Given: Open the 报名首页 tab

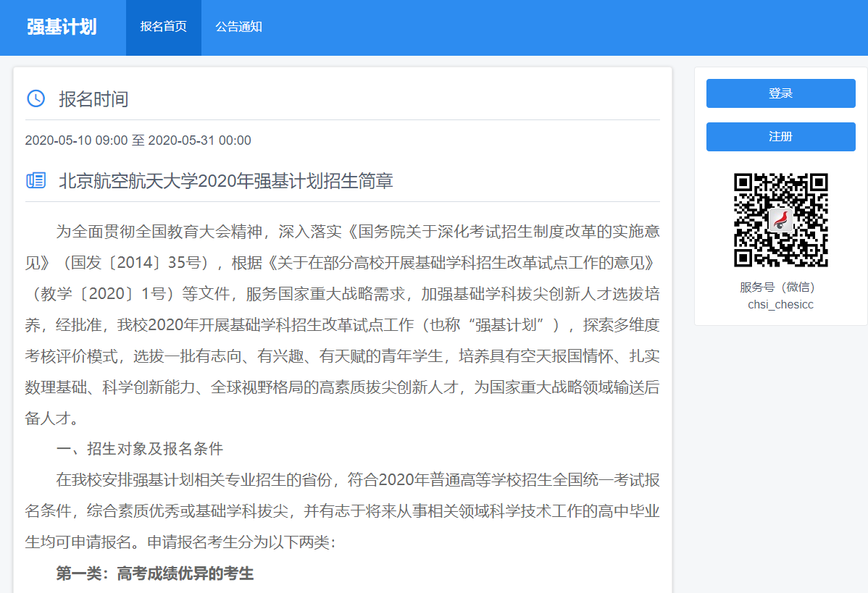Looking at the screenshot, I should point(163,27).
